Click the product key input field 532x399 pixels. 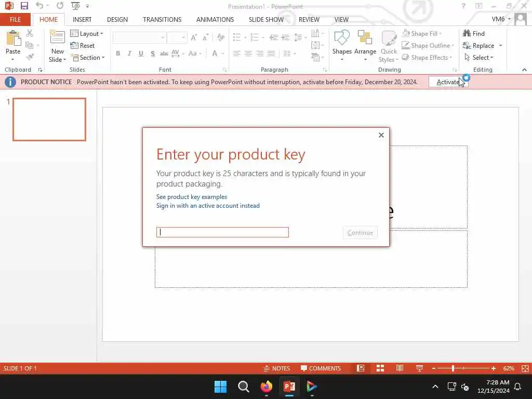point(222,232)
